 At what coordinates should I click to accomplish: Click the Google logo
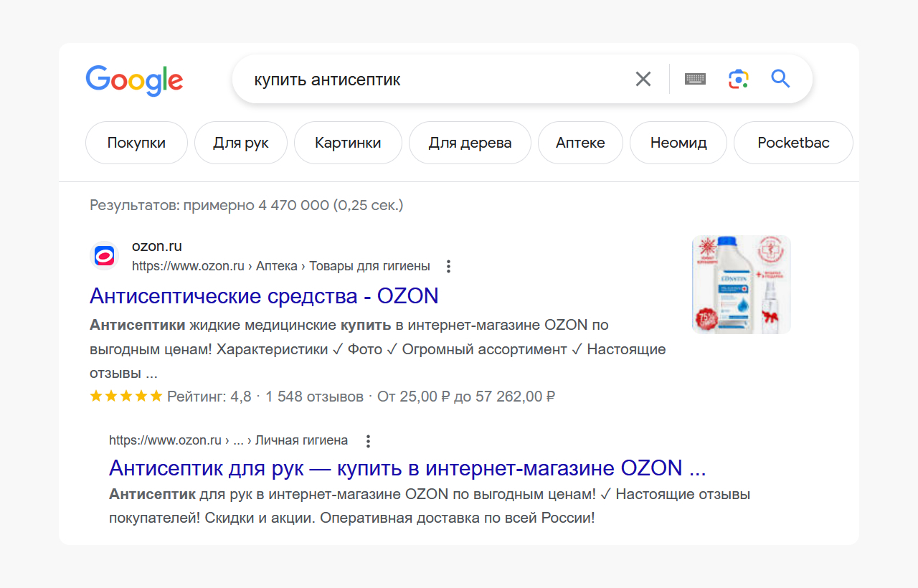click(134, 80)
